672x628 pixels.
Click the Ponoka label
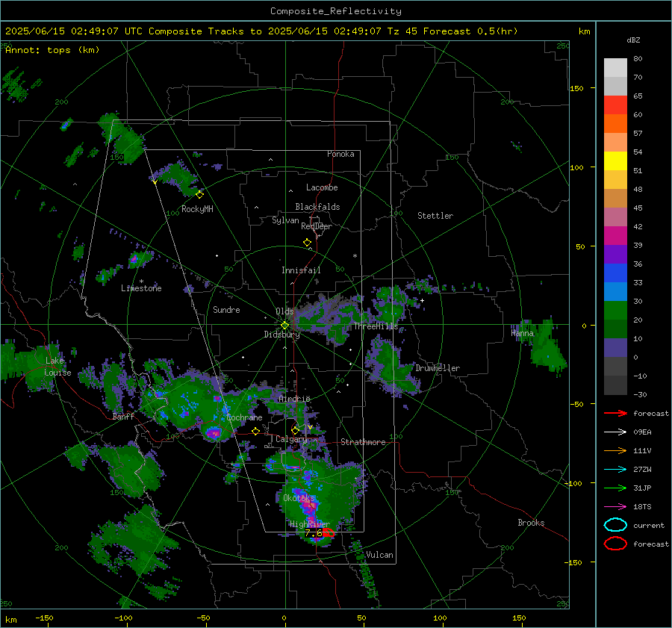click(340, 154)
